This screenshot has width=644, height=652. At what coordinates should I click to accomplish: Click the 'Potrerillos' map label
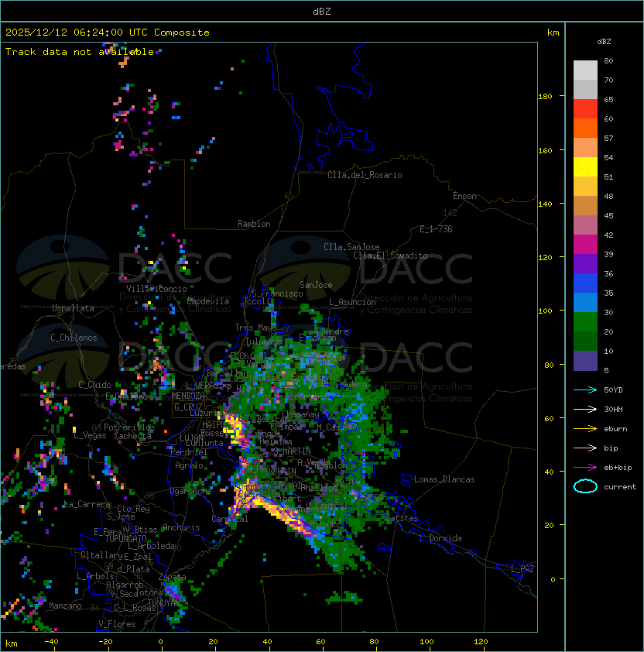pos(129,427)
